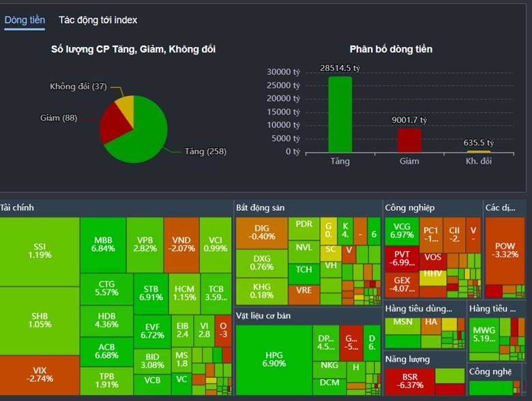This screenshot has width=532, height=401.
Task: Select the VIX -2.74% tile
Action: point(40,375)
